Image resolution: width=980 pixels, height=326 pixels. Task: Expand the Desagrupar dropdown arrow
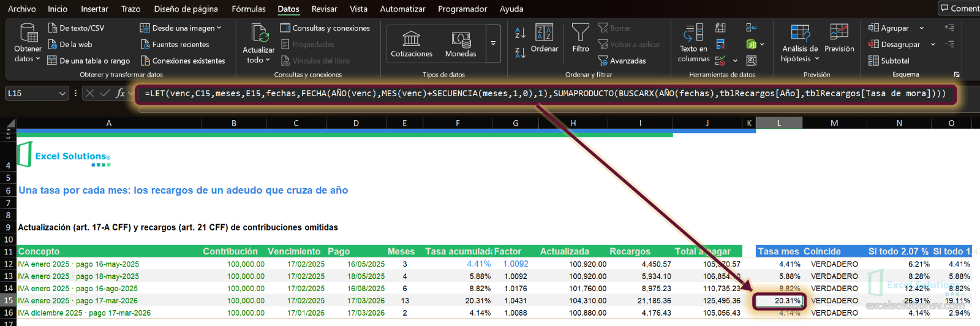pyautogui.click(x=933, y=45)
